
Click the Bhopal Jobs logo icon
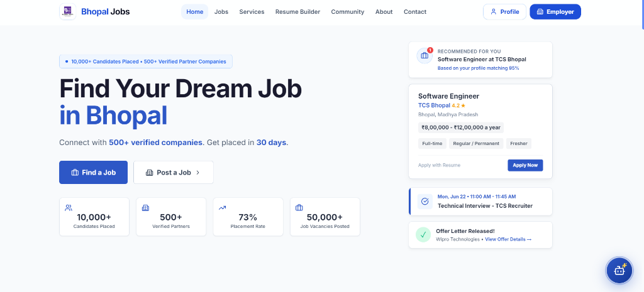tap(67, 11)
